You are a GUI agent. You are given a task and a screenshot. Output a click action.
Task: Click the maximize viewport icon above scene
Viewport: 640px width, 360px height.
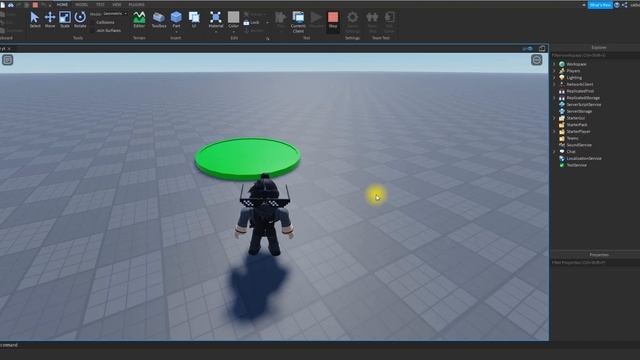(x=542, y=49)
